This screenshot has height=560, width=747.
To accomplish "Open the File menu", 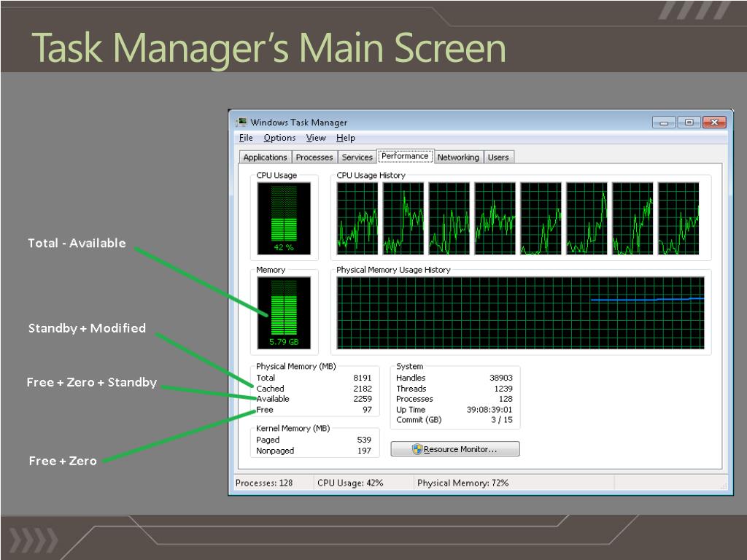I will [246, 138].
